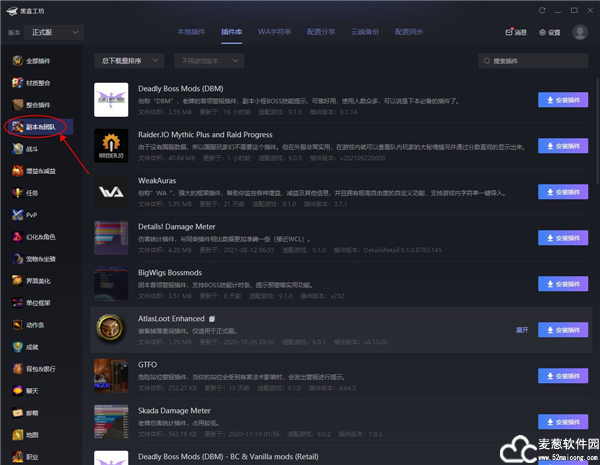Open the 成就 achievements category

pyautogui.click(x=30, y=346)
